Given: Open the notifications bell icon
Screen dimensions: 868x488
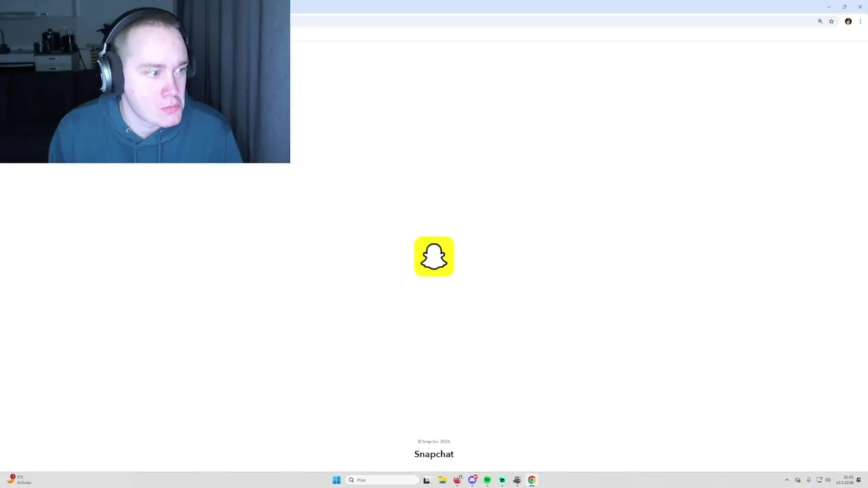Looking at the screenshot, I should pyautogui.click(x=859, y=480).
